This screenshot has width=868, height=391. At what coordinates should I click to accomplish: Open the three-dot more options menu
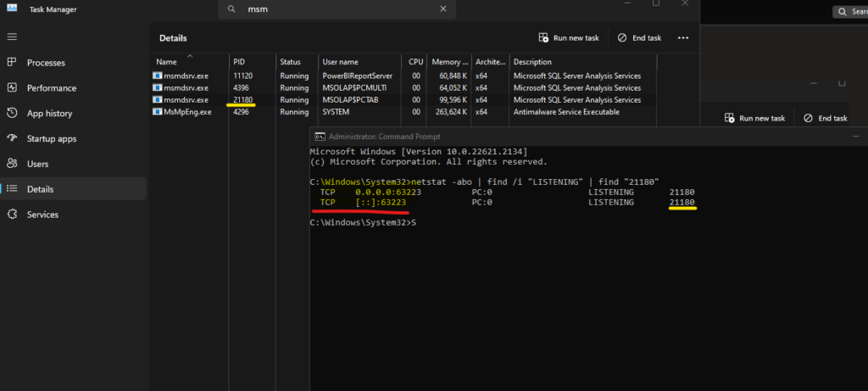[x=683, y=37]
